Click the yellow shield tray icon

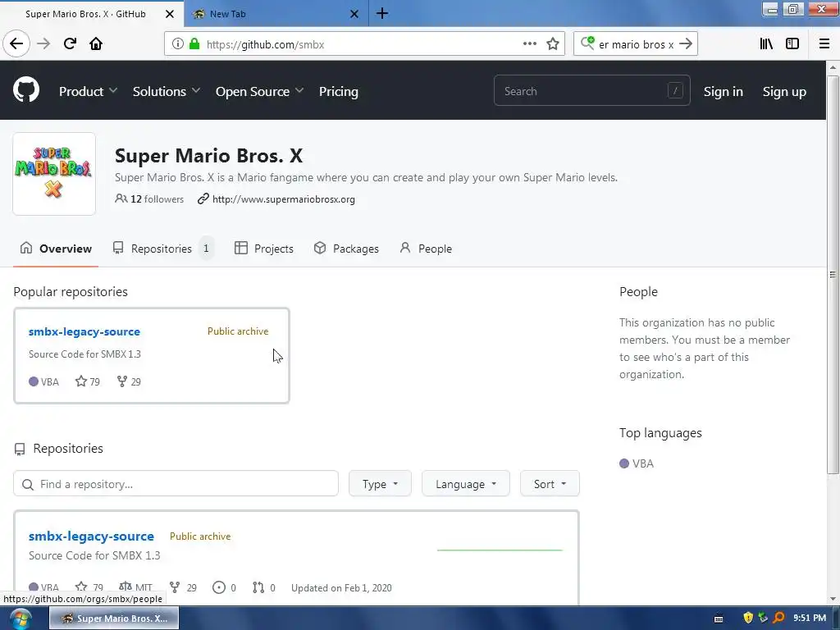(748, 618)
